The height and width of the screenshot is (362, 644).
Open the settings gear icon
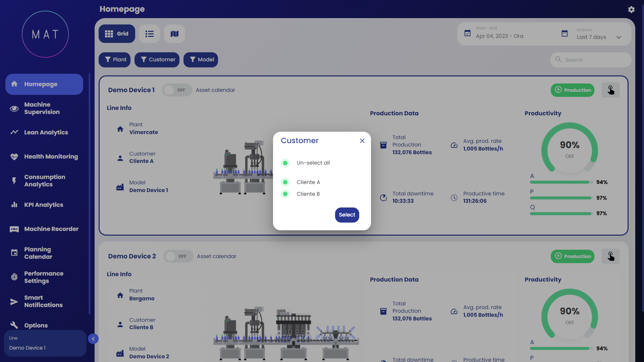tap(631, 10)
